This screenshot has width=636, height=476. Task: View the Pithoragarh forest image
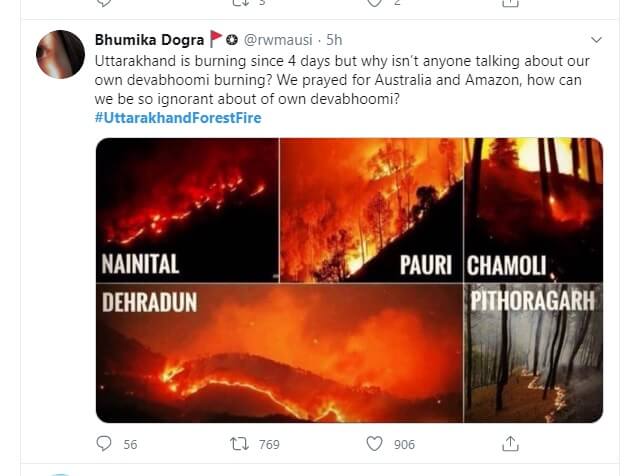(534, 353)
